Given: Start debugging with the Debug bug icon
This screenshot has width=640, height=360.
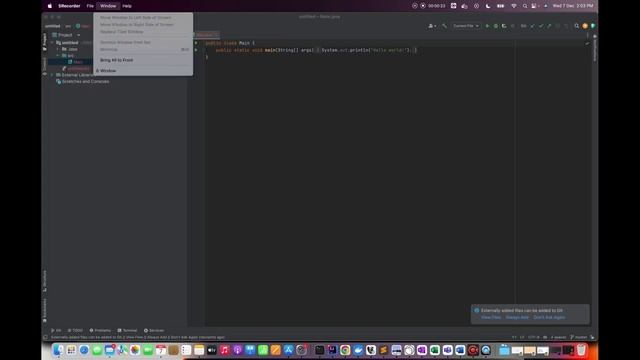Looking at the screenshot, I should (496, 26).
